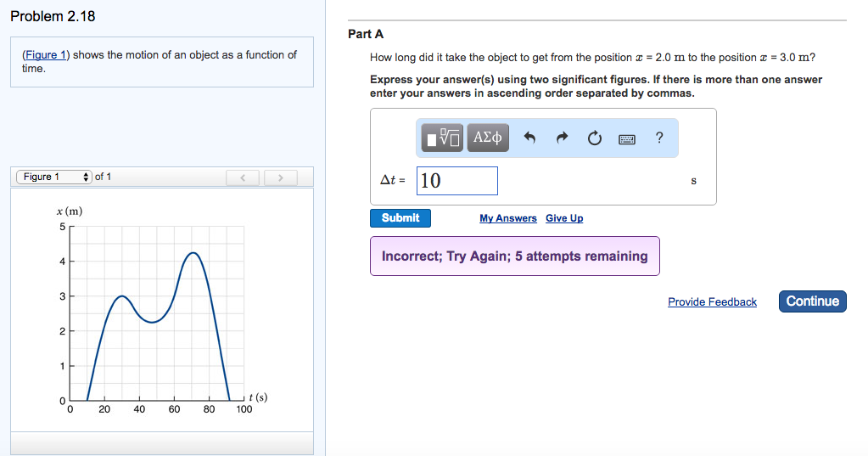Open the Figure 1 selector dropdown

pyautogui.click(x=53, y=177)
